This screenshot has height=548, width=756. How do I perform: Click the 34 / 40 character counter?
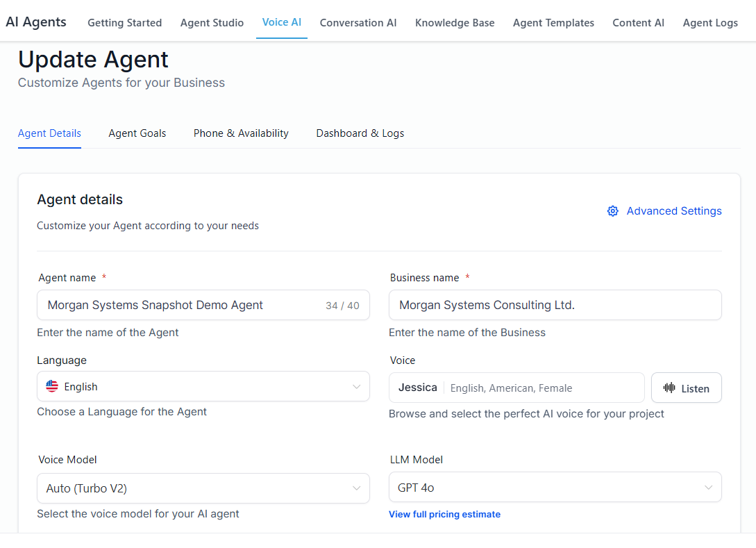click(x=342, y=306)
